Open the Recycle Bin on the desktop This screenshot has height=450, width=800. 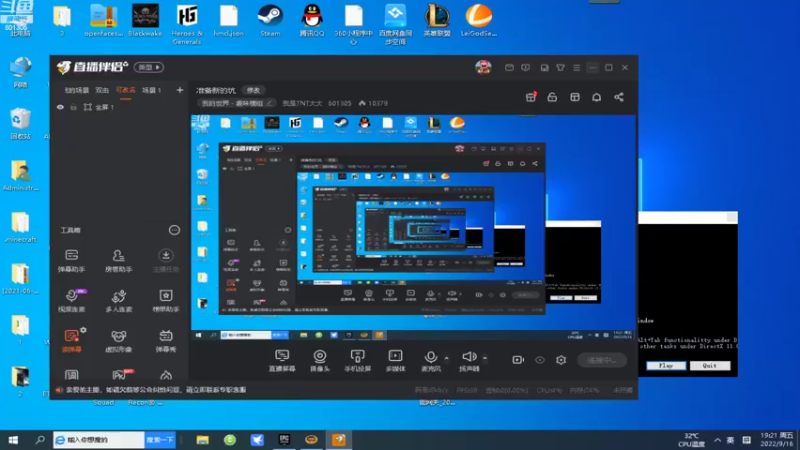20,124
